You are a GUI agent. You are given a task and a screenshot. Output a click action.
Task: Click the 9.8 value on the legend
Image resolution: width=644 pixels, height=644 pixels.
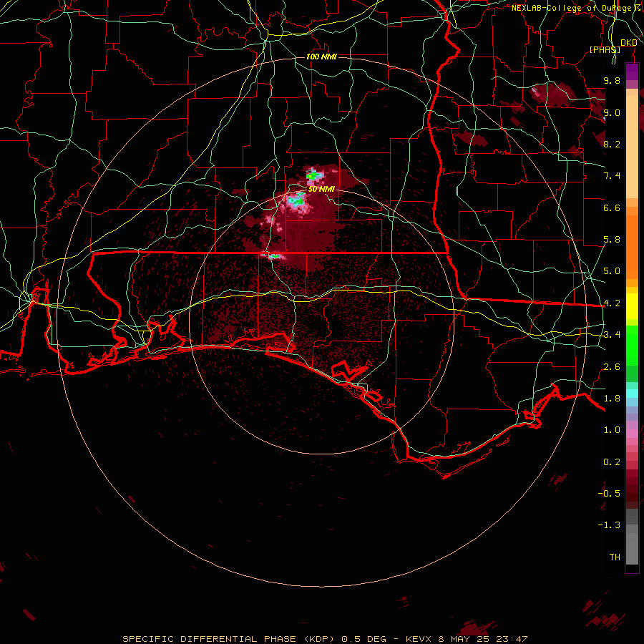pyautogui.click(x=612, y=80)
